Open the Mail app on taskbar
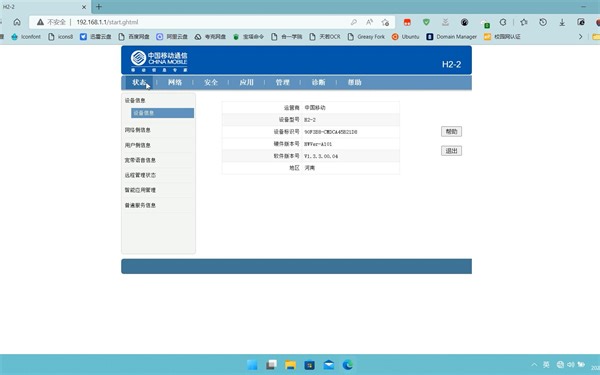Image resolution: width=600 pixels, height=375 pixels. (328, 365)
